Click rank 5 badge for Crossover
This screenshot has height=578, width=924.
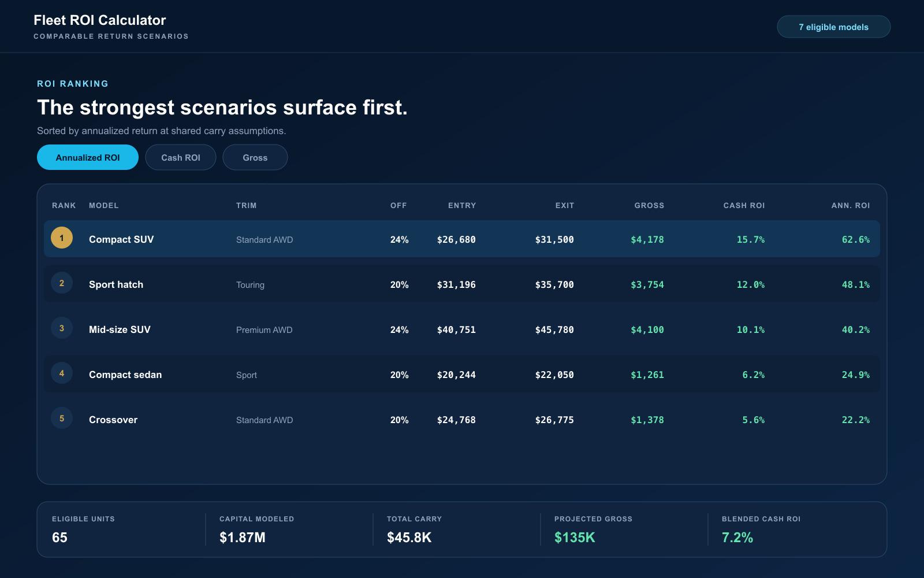(x=62, y=418)
